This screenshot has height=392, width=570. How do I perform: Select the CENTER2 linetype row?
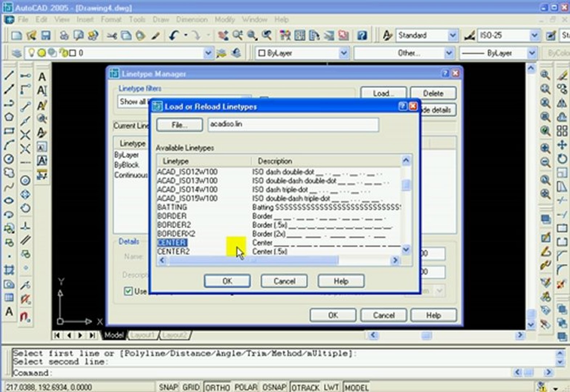click(x=279, y=252)
